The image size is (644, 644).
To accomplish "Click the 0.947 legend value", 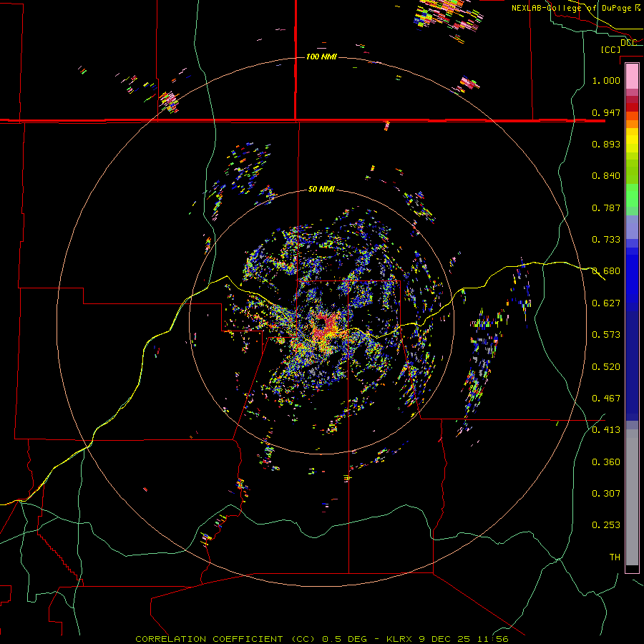I will click(606, 112).
